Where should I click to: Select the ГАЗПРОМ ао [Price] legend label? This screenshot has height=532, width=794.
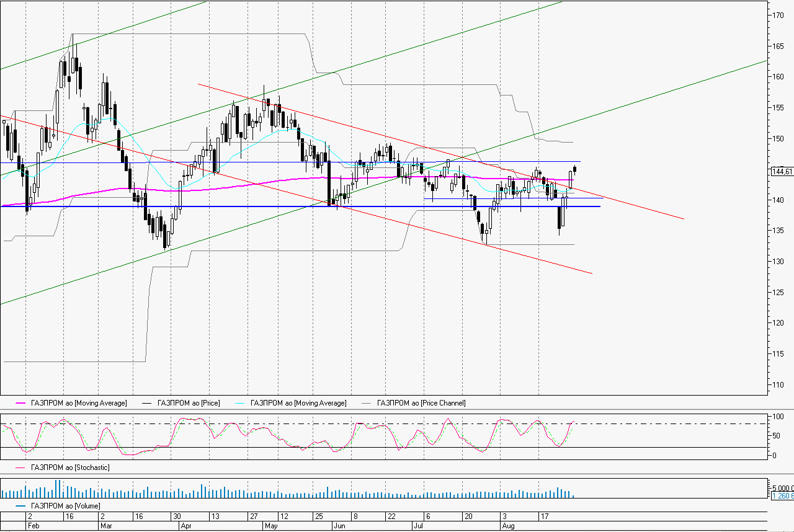(x=189, y=403)
